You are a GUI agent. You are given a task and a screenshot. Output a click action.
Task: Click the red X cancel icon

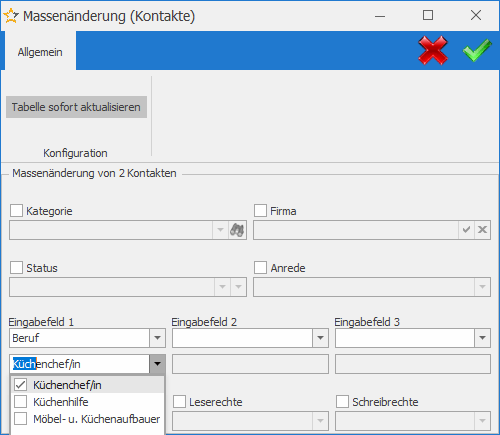[x=433, y=50]
